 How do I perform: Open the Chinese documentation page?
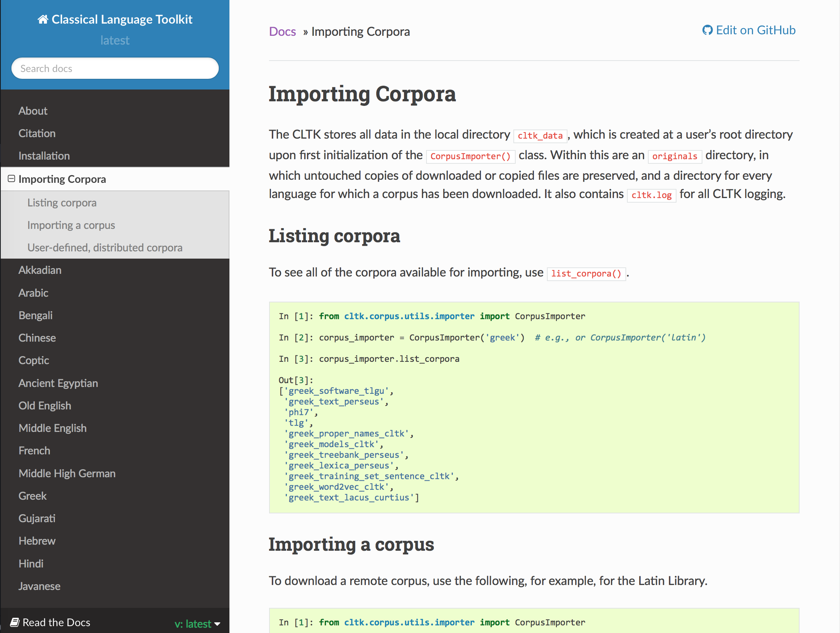[x=37, y=338]
